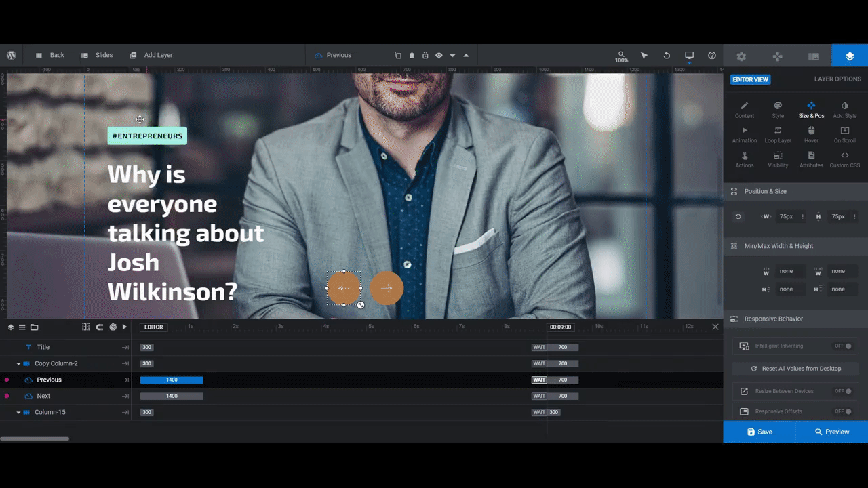Select the Next layer row
868x488 pixels.
point(66,396)
